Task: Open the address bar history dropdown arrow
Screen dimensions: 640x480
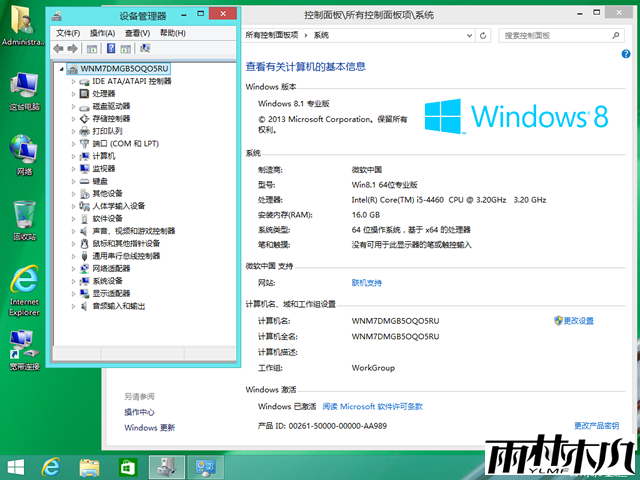Action: (x=469, y=36)
